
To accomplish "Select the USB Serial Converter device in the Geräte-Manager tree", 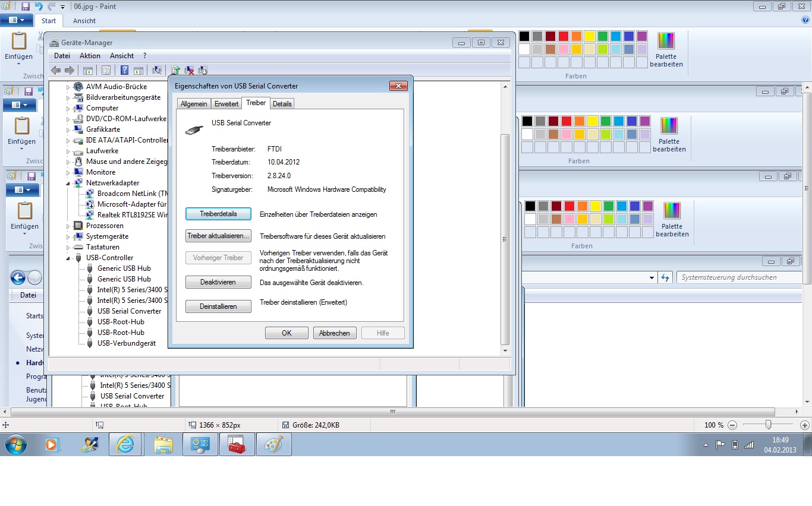I will coord(129,311).
